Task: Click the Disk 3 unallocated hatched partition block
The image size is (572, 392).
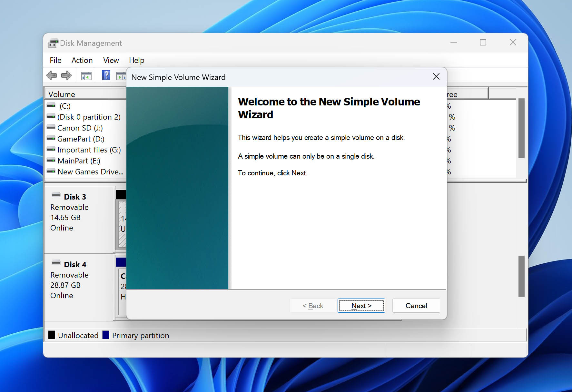Action: [x=122, y=224]
